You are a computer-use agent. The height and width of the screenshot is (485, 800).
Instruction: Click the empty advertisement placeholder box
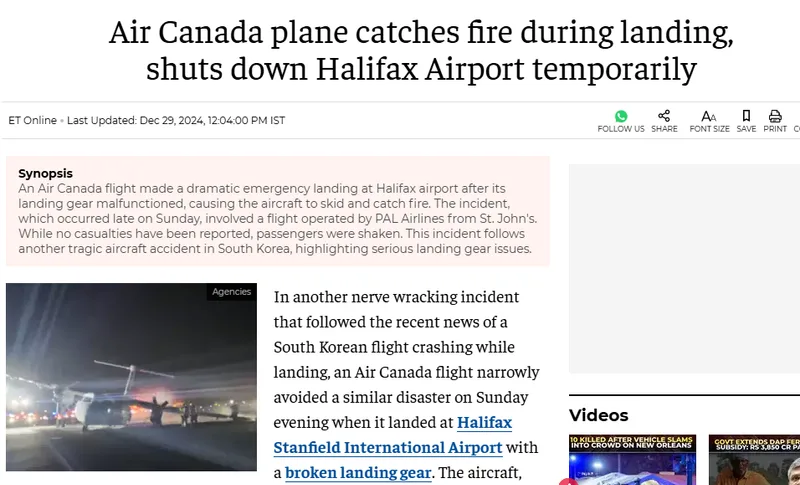pos(684,269)
